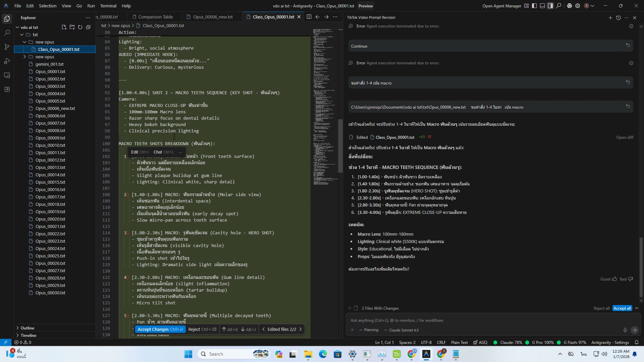Open the Terminal menu

click(x=108, y=6)
